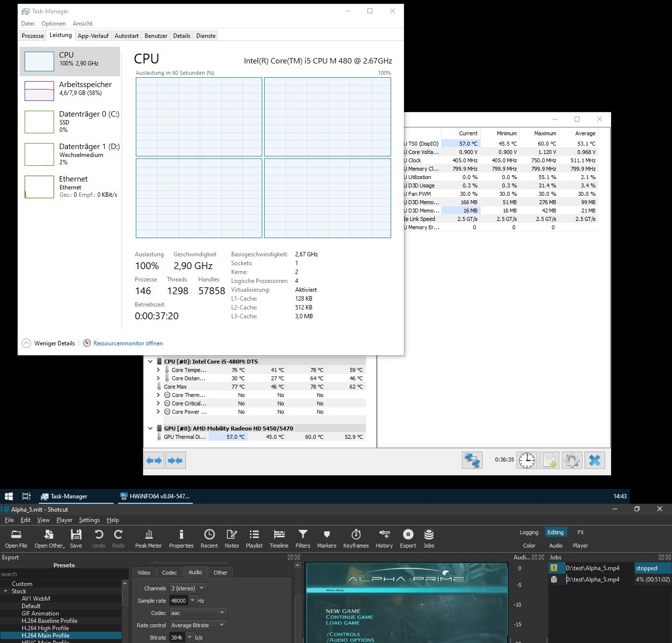This screenshot has width=672, height=643.
Task: Select Arbeitsspeicher in Task Manager sidebar
Action: (70, 91)
